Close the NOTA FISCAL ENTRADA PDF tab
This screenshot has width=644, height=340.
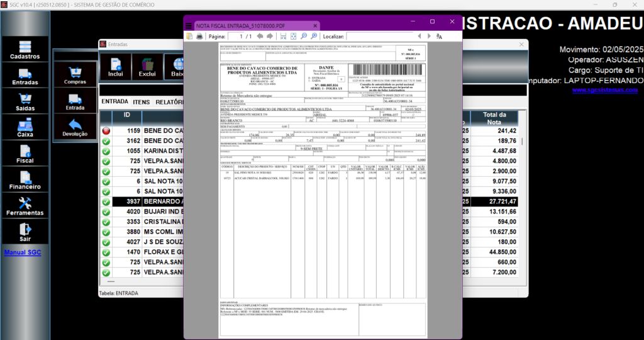coord(315,26)
